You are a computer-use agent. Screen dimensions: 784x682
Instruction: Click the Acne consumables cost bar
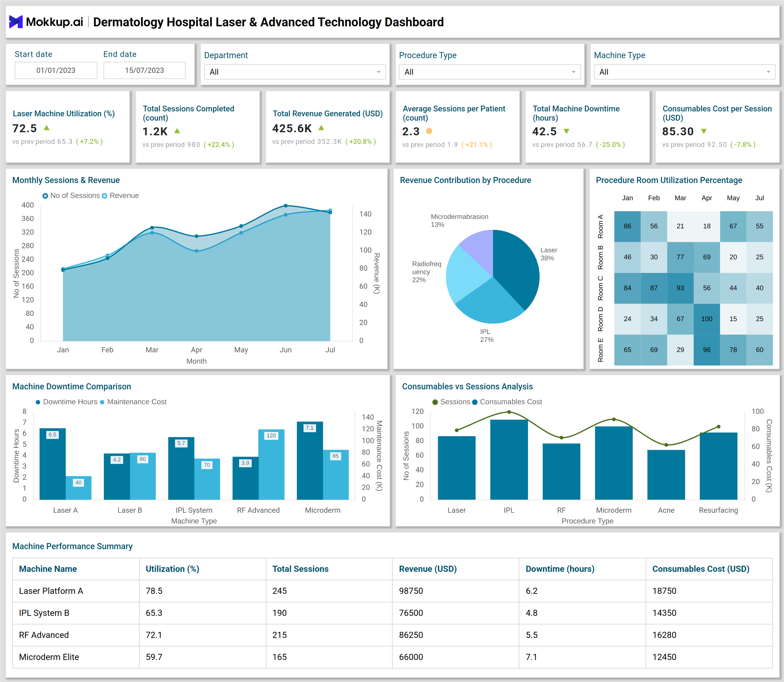[x=666, y=475]
